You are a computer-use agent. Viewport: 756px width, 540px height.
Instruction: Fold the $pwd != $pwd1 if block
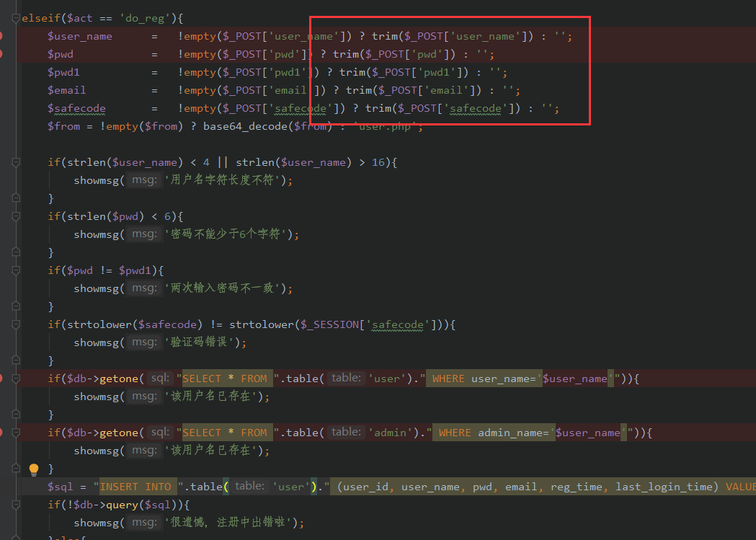tap(16, 270)
